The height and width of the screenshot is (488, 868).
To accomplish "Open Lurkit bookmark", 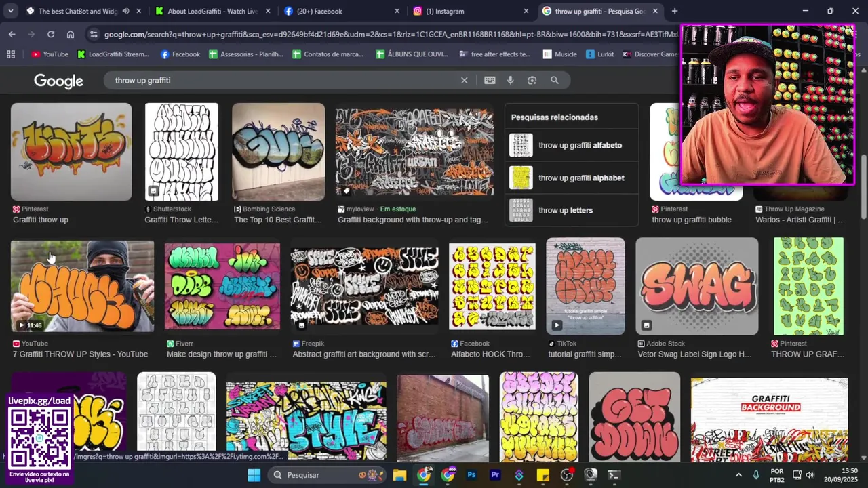I will (x=600, y=54).
